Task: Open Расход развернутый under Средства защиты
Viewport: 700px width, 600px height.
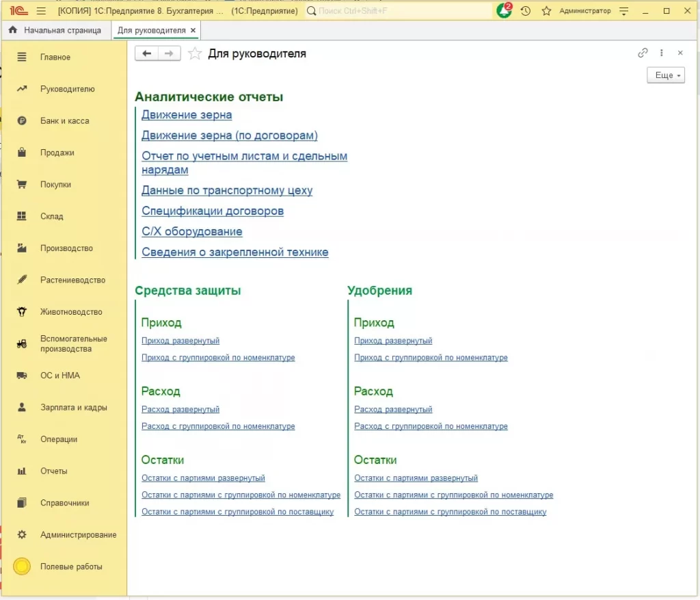Action: 180,409
